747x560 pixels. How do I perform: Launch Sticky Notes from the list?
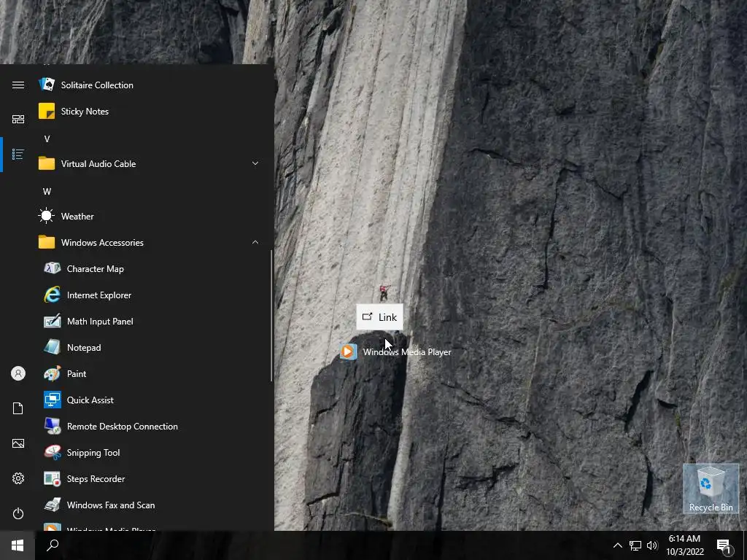point(47,111)
